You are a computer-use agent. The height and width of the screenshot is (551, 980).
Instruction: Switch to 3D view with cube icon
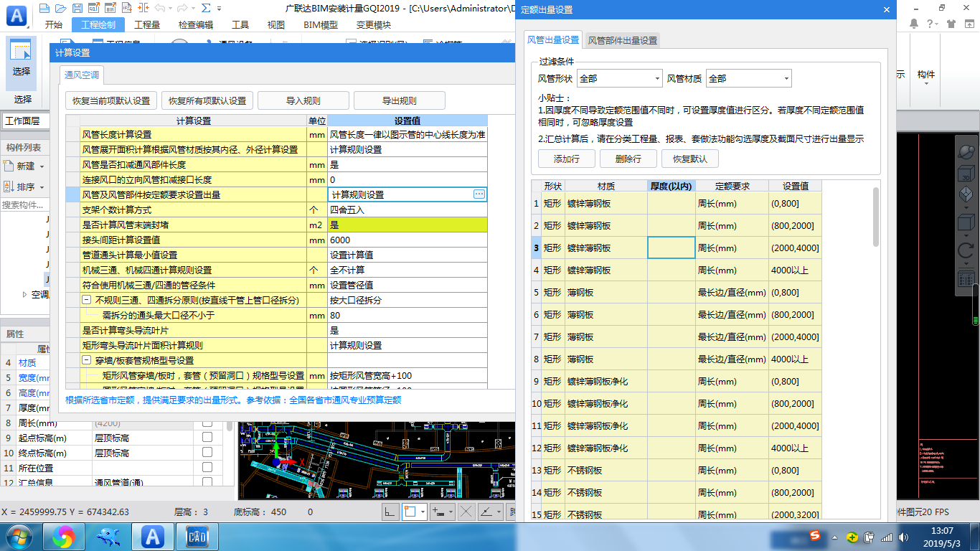point(966,175)
